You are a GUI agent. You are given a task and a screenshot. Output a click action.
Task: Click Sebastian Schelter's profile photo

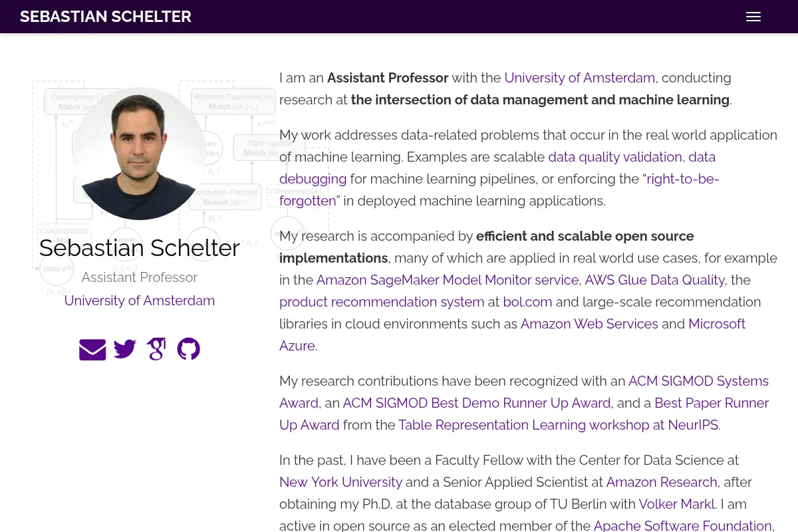[139, 154]
